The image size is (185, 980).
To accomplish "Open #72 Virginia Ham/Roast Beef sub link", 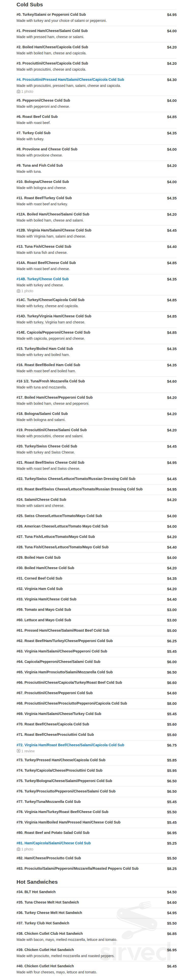I will pos(70,745).
